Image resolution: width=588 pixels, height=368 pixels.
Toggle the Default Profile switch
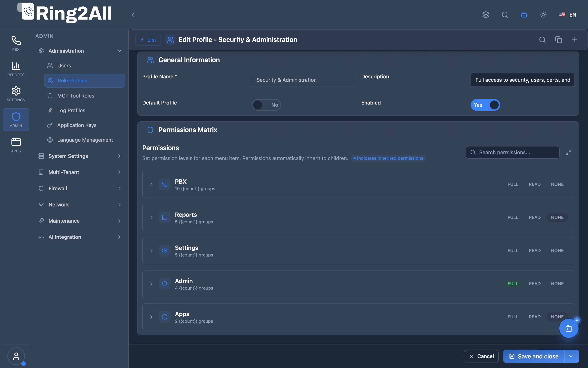[266, 105]
